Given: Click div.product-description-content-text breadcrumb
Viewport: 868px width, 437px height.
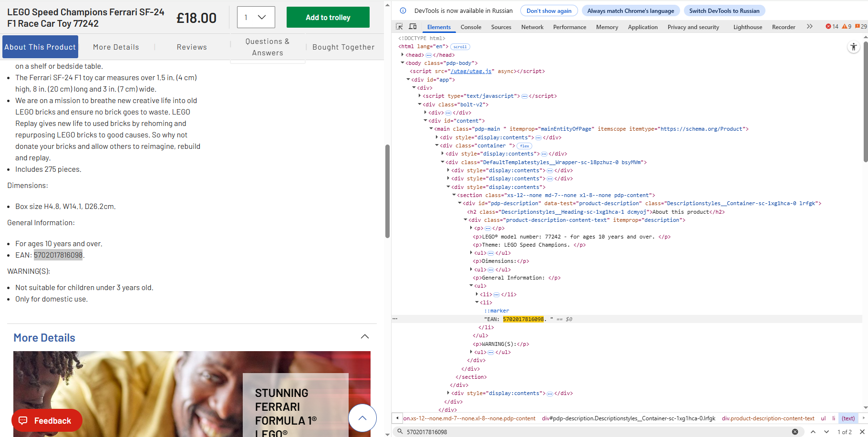Looking at the screenshot, I should 768,418.
